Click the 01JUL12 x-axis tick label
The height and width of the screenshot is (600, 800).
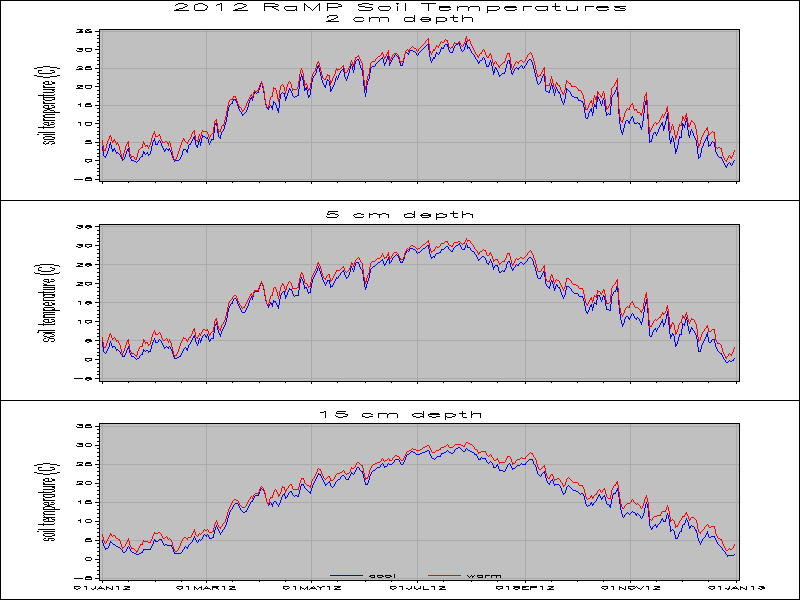(x=418, y=588)
